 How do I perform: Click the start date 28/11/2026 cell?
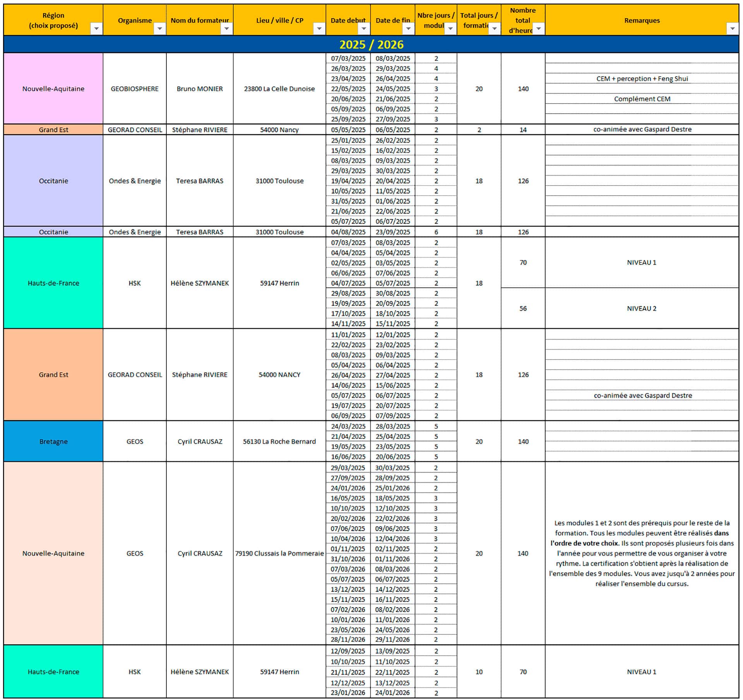[x=348, y=639]
